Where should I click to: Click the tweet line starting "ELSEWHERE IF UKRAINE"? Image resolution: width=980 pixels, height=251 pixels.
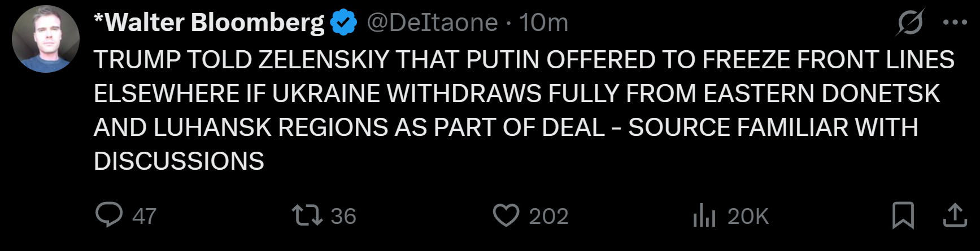coord(516,94)
